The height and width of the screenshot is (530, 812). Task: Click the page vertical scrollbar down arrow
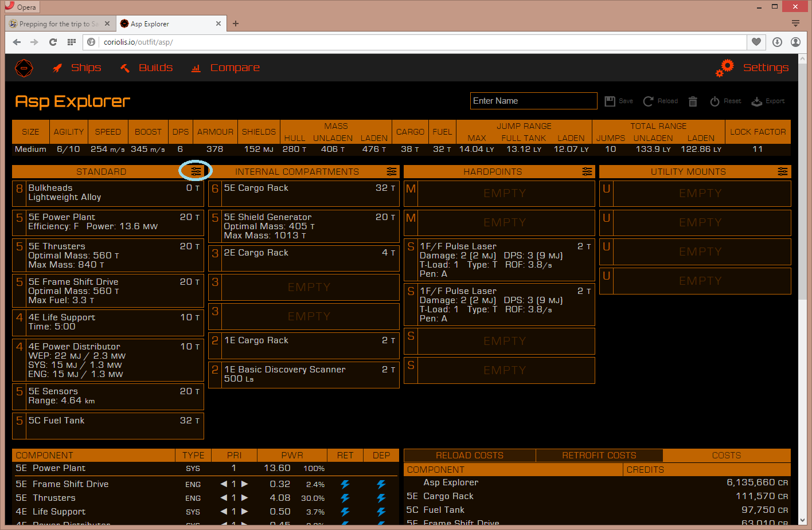click(802, 520)
